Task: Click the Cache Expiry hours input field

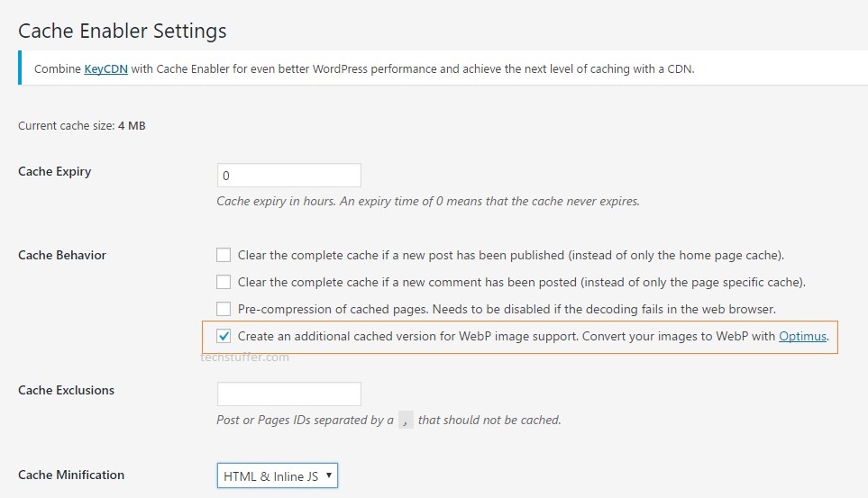Action: pos(289,176)
